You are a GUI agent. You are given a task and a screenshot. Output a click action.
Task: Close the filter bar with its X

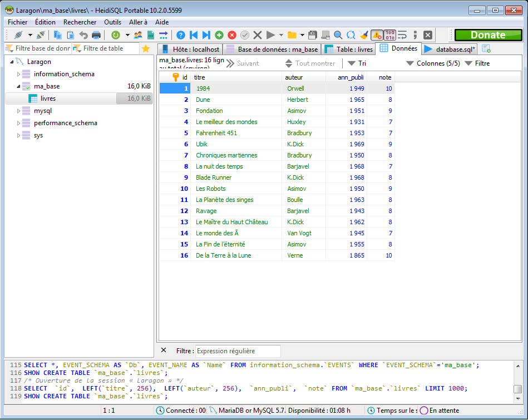point(164,350)
